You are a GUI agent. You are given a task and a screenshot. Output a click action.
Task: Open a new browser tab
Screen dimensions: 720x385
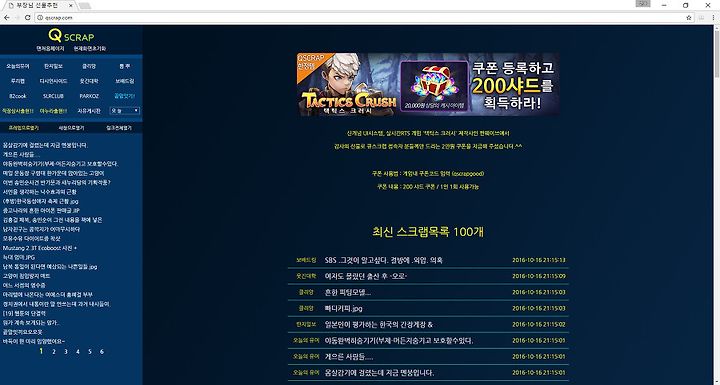coord(84,6)
